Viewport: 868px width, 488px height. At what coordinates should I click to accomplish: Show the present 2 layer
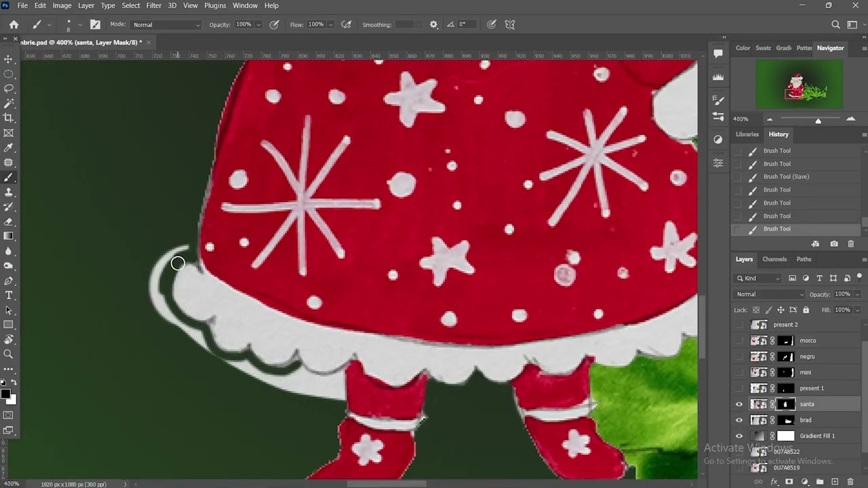coord(739,325)
